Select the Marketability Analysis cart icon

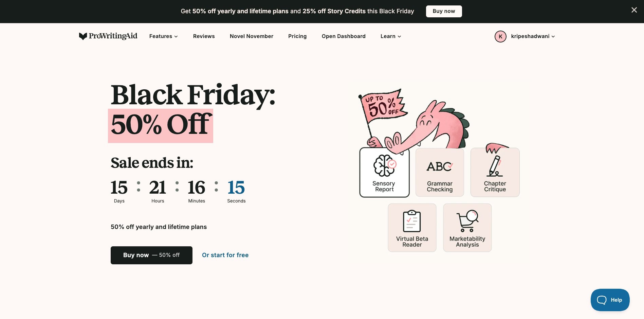(x=467, y=221)
